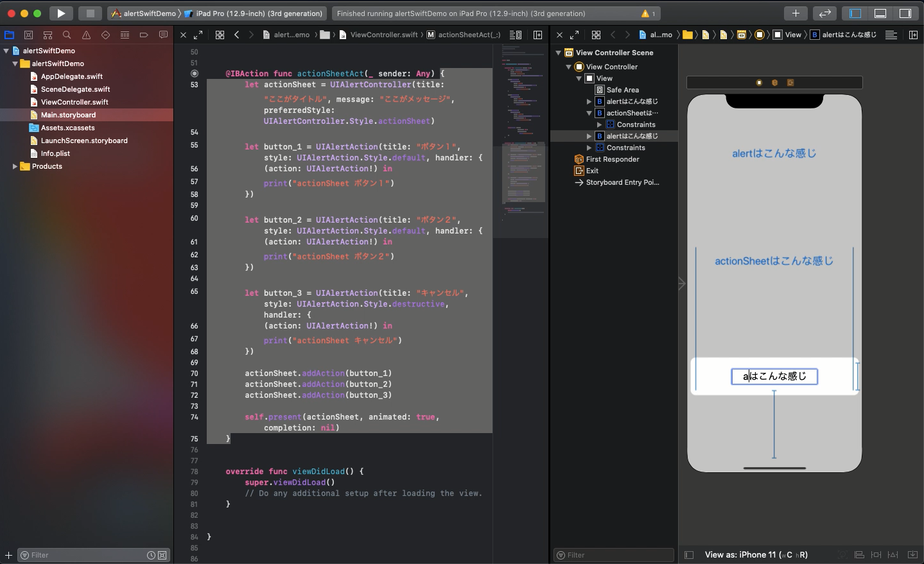
Task: Show the Source Control navigator
Action: pyautogui.click(x=28, y=35)
